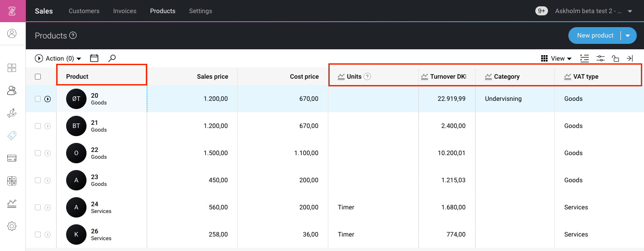
Task: Check the checkbox for product 22
Action: (38, 153)
